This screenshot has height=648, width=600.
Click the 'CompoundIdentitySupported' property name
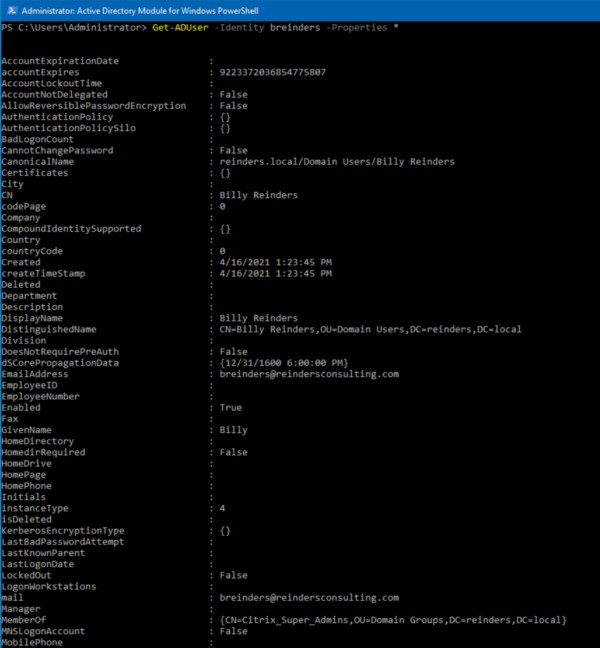coord(71,229)
